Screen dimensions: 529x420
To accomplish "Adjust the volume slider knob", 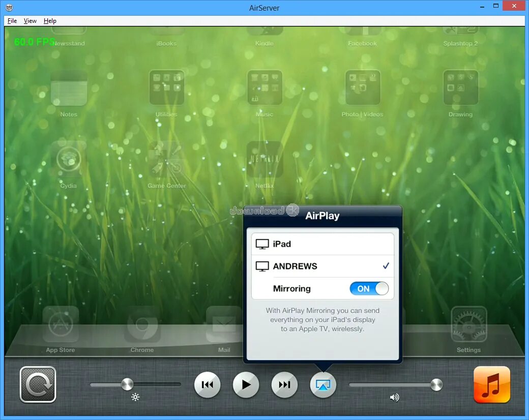I will pos(436,384).
